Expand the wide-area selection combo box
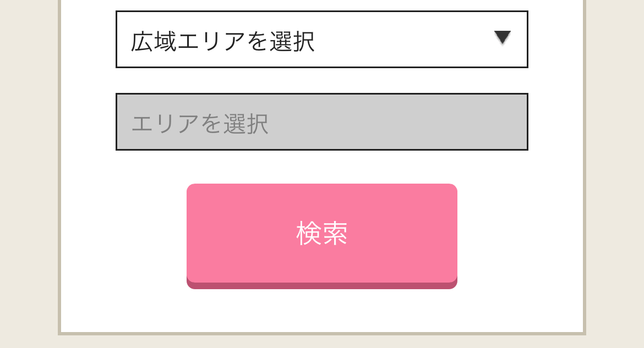The height and width of the screenshot is (348, 644). click(x=321, y=40)
